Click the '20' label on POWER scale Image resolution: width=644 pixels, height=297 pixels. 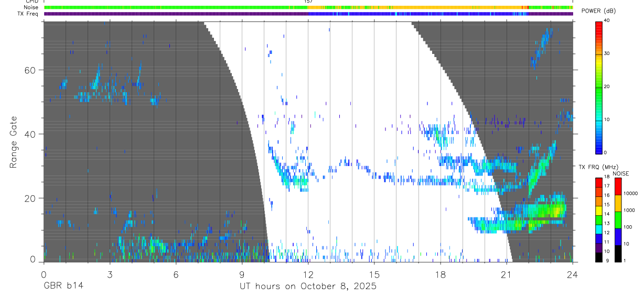(607, 86)
